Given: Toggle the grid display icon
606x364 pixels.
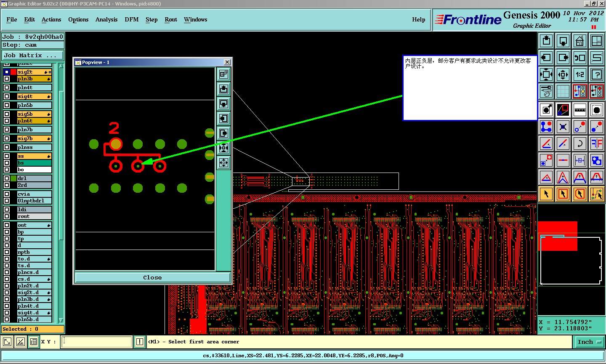Looking at the screenshot, I should 563,91.
